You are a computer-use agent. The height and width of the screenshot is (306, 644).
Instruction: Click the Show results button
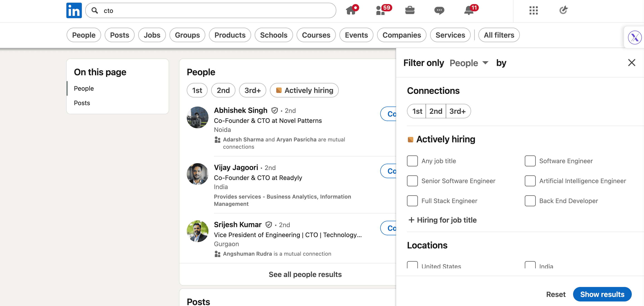(602, 294)
